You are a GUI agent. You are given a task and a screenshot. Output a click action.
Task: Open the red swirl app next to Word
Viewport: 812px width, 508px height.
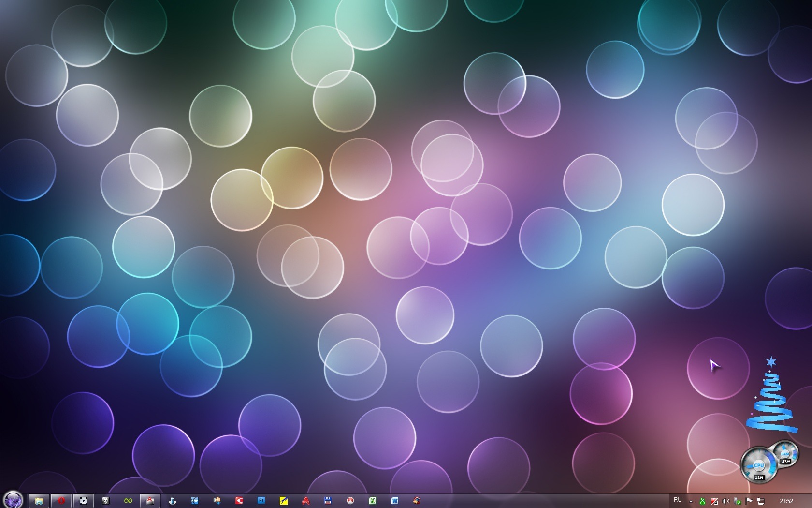[x=417, y=501]
